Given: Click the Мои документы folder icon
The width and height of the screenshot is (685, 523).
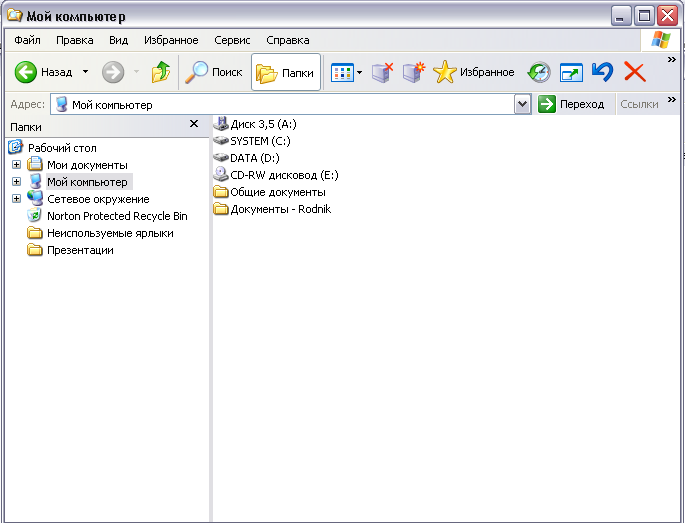Looking at the screenshot, I should coord(35,164).
